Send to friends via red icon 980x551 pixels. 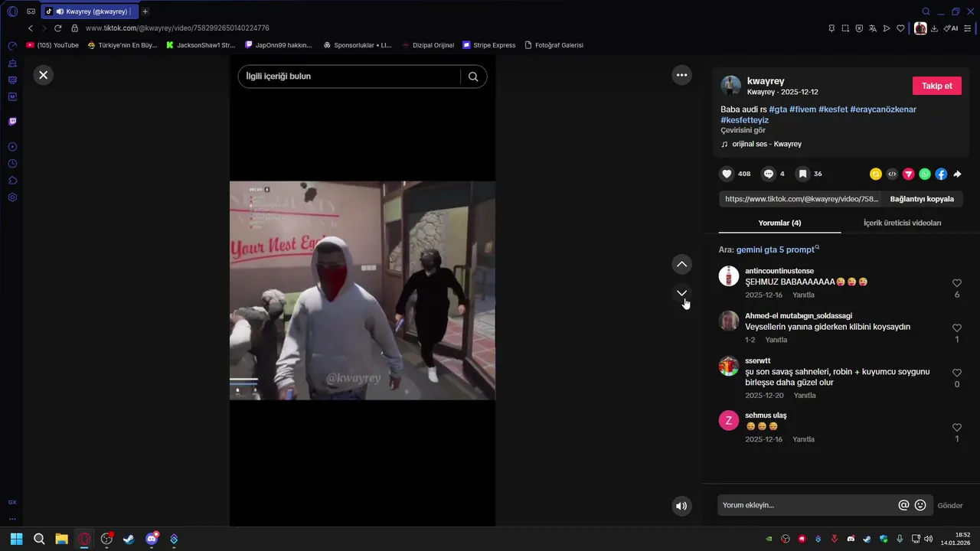(x=909, y=174)
